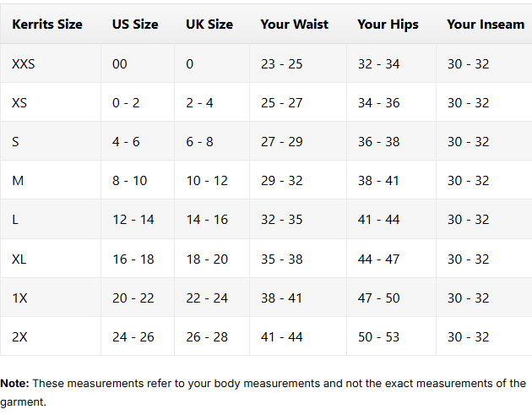Click the Kerrits Size column header
The image size is (532, 415).
pos(47,25)
